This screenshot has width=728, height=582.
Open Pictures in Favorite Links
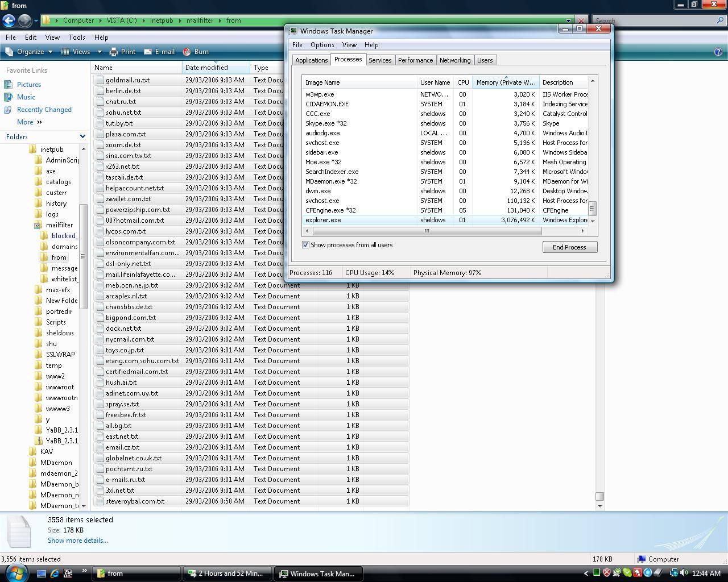point(29,85)
